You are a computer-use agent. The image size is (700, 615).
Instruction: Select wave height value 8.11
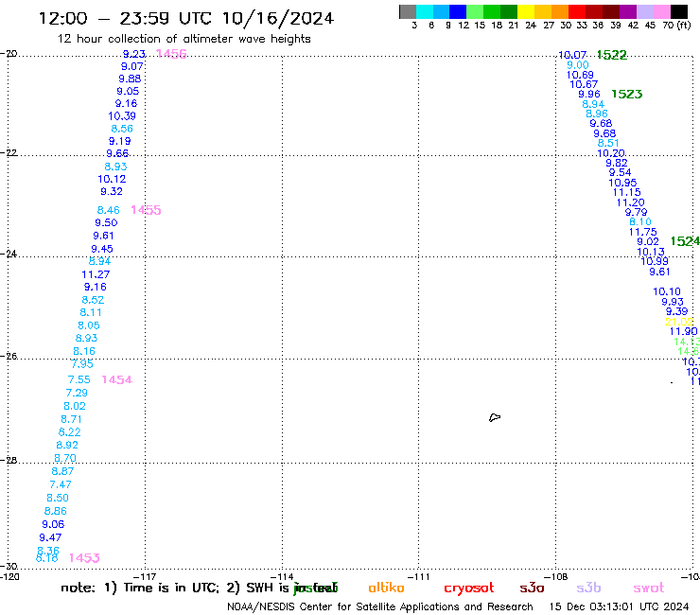tap(91, 312)
